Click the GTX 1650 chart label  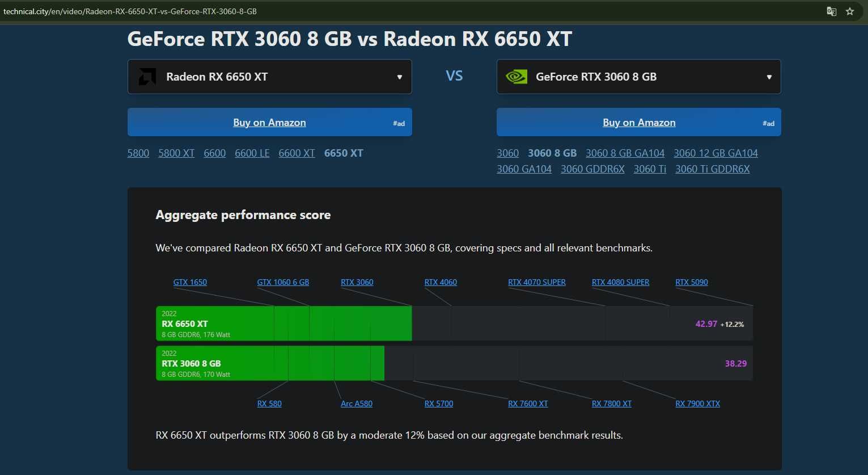190,282
